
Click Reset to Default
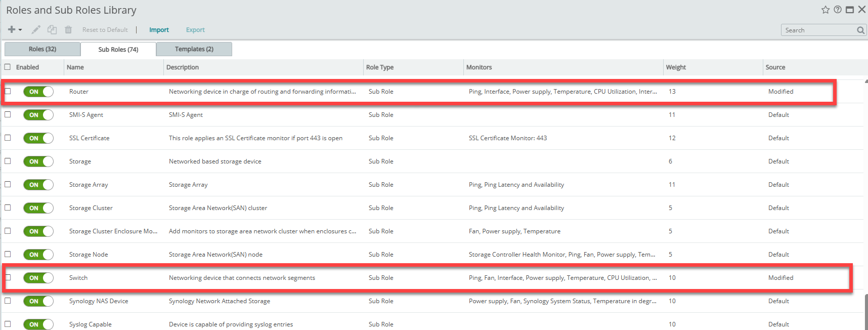click(x=105, y=30)
